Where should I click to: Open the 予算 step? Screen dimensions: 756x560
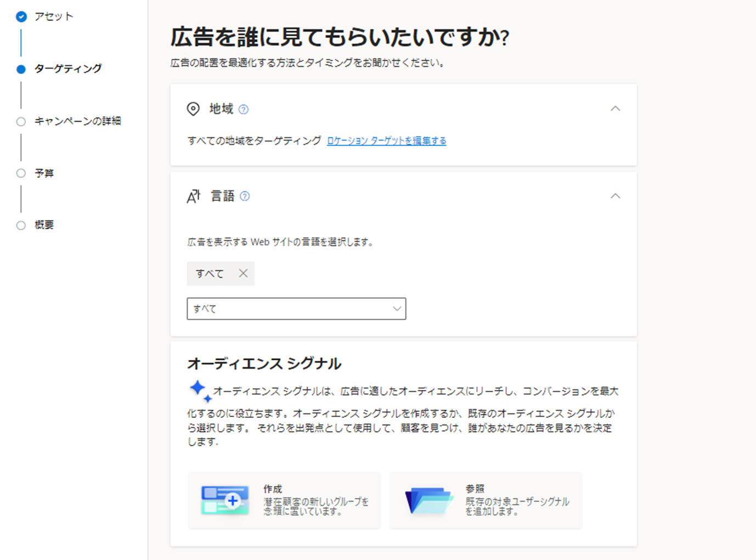tap(44, 173)
